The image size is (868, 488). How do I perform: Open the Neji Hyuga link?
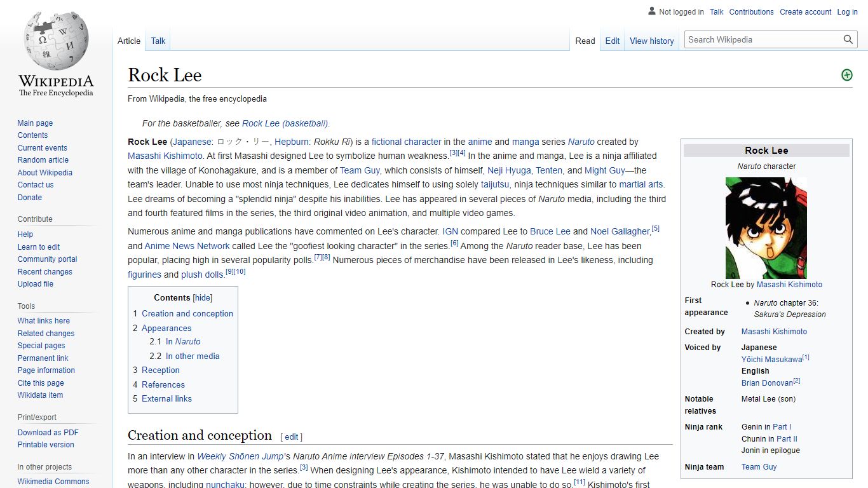click(509, 170)
